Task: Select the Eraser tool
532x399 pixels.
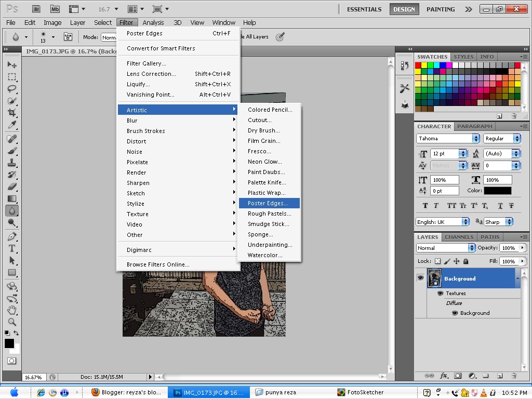Action: (12, 187)
